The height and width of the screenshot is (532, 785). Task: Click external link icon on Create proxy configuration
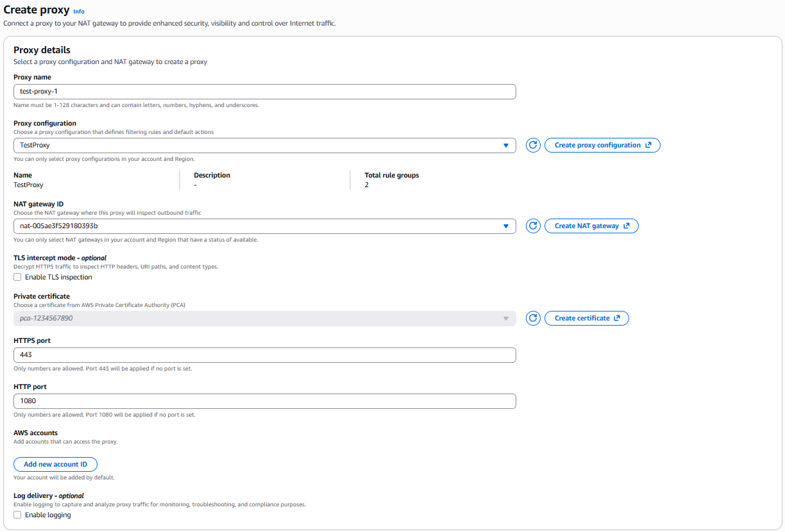[648, 145]
